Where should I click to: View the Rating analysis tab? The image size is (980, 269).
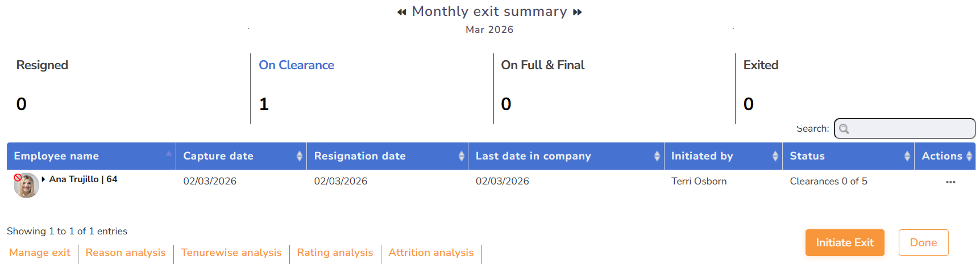(x=335, y=253)
